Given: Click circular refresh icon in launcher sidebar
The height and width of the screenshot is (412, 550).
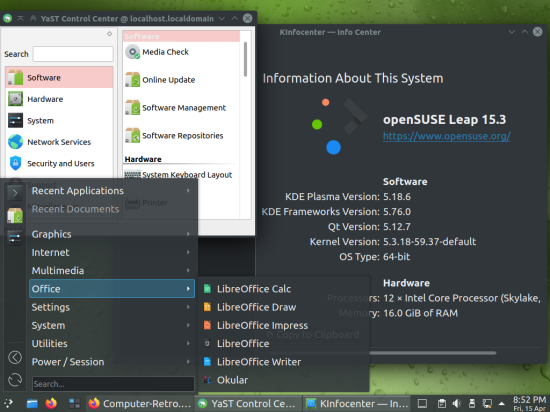Looking at the screenshot, I should pos(15,380).
